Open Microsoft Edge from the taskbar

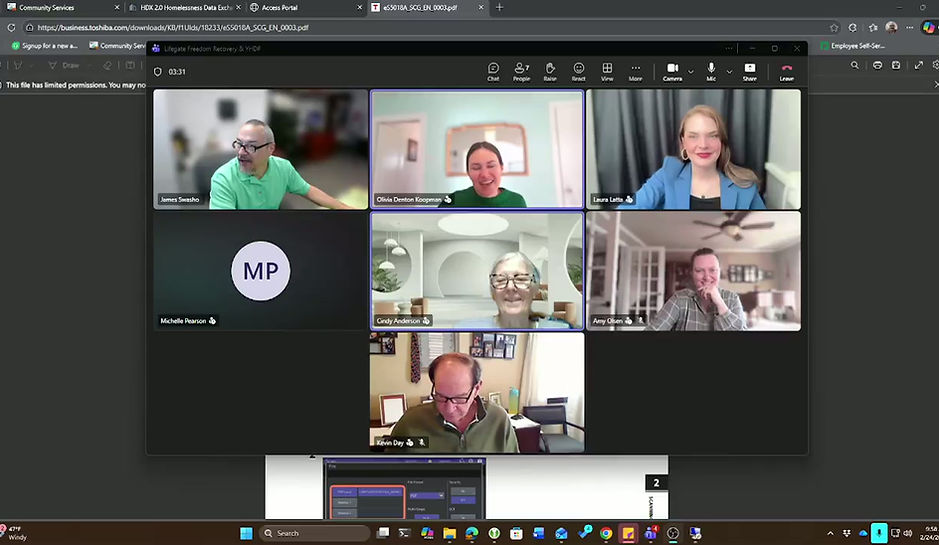coord(472,533)
